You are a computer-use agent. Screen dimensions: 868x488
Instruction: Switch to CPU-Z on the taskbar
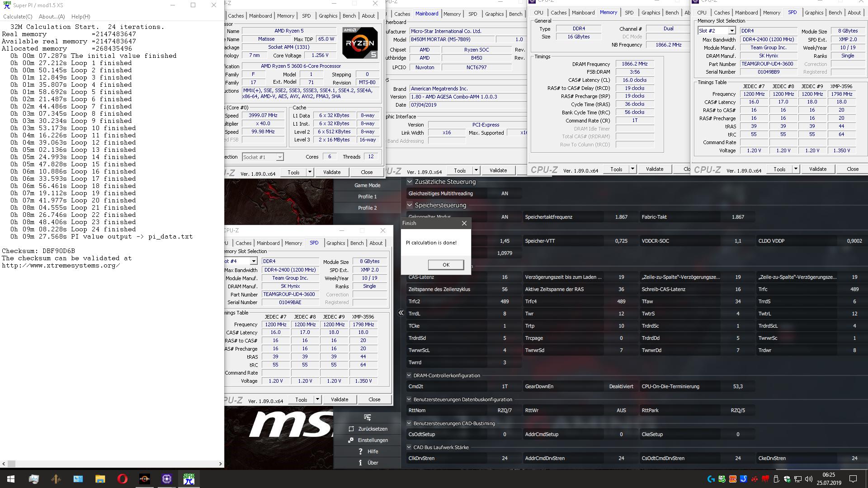[x=166, y=479]
